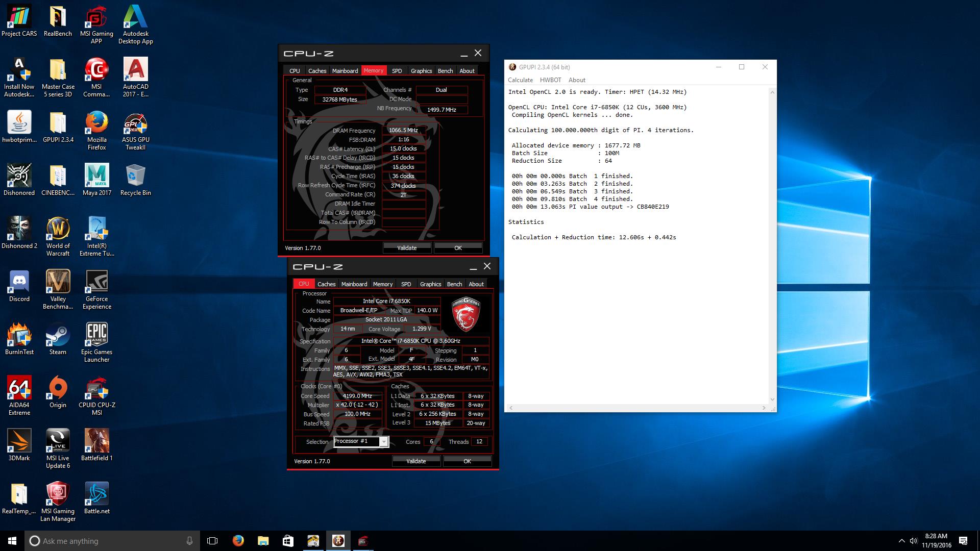Image resolution: width=980 pixels, height=551 pixels.
Task: Select the Dishonored 2 desktop icon
Action: (19, 233)
